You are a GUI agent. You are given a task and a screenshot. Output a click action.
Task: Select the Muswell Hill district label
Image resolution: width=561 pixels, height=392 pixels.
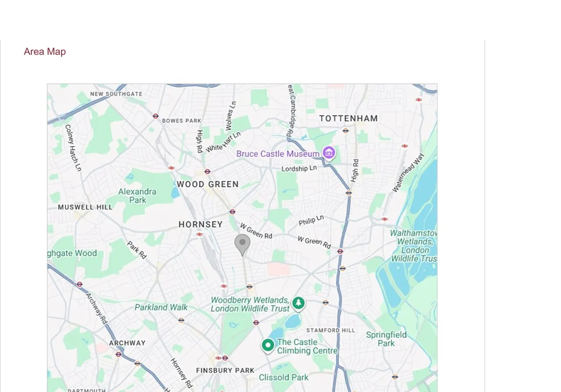(x=85, y=207)
